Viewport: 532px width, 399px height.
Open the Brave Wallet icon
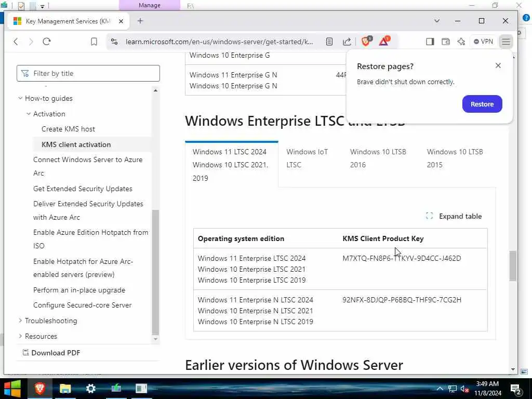[x=445, y=42]
